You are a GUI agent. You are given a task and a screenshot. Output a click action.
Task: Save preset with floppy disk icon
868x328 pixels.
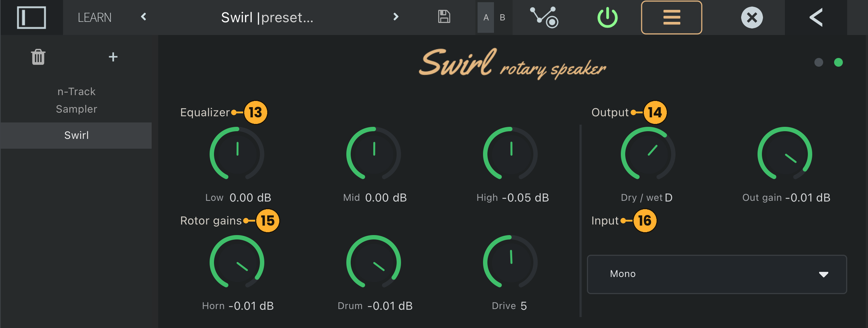click(x=444, y=17)
